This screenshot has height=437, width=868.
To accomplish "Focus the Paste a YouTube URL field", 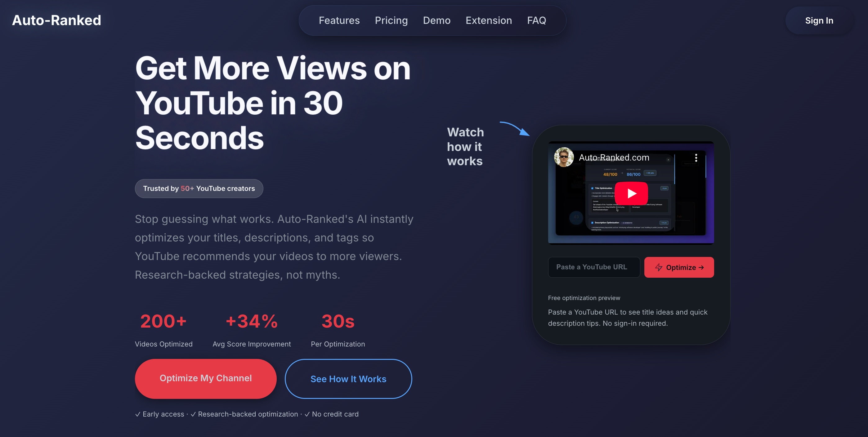I will tap(594, 267).
